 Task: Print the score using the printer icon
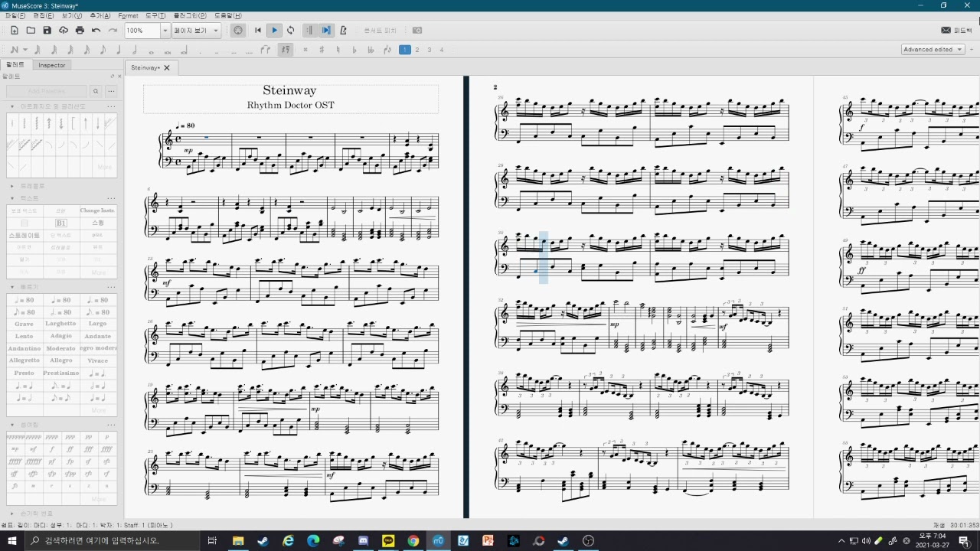tap(80, 31)
